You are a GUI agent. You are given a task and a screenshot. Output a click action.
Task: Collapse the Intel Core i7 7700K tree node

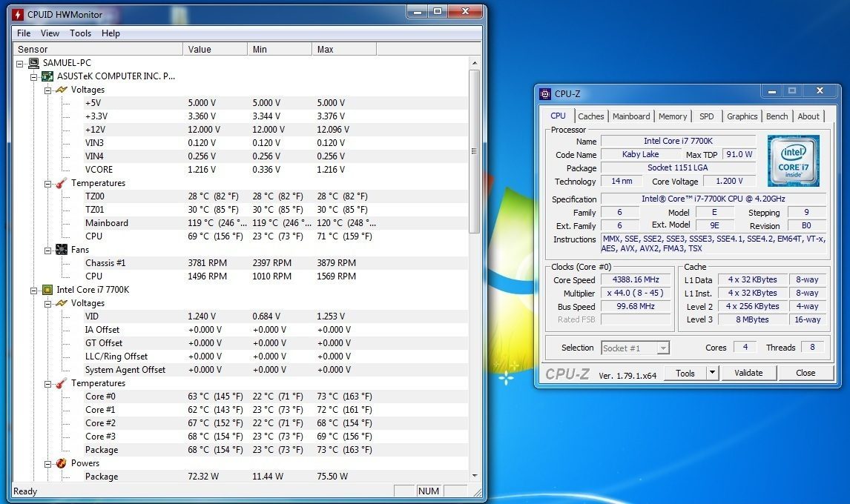pyautogui.click(x=33, y=291)
